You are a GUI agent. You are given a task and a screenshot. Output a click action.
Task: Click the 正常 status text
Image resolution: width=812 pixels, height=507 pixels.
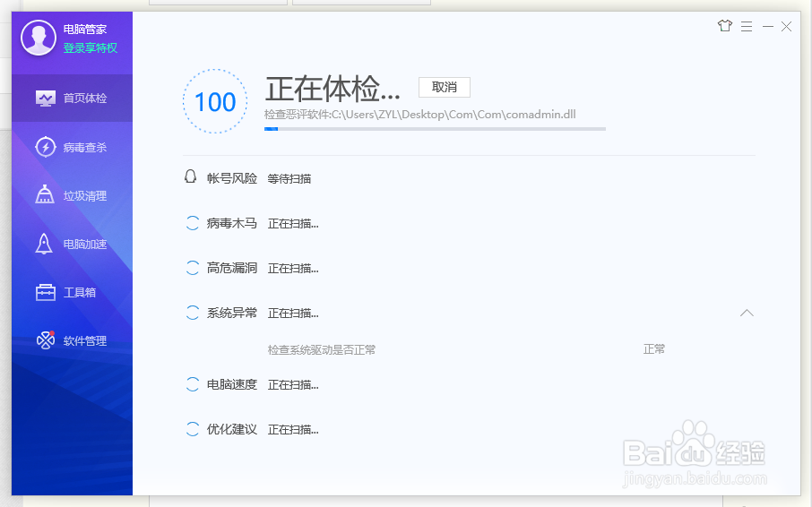click(654, 349)
